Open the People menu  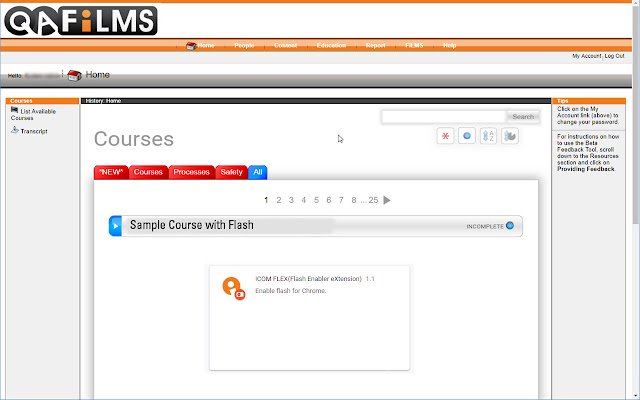click(x=244, y=45)
